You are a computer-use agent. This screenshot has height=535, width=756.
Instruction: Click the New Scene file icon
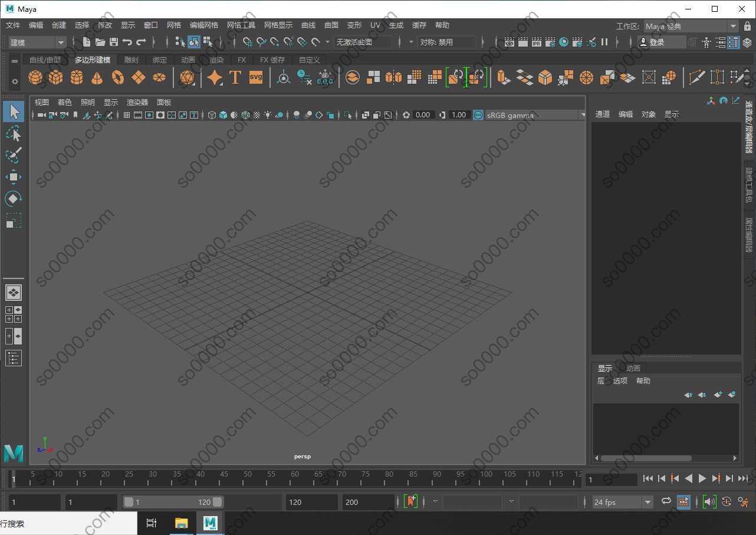[87, 42]
